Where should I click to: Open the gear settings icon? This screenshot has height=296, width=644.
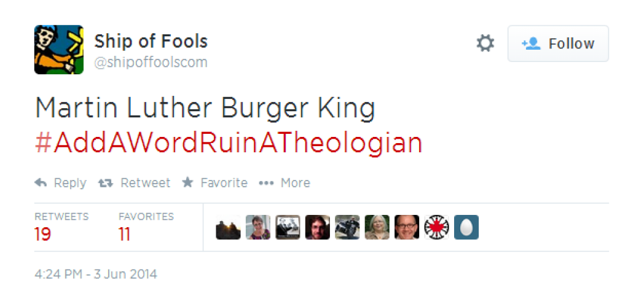[485, 44]
